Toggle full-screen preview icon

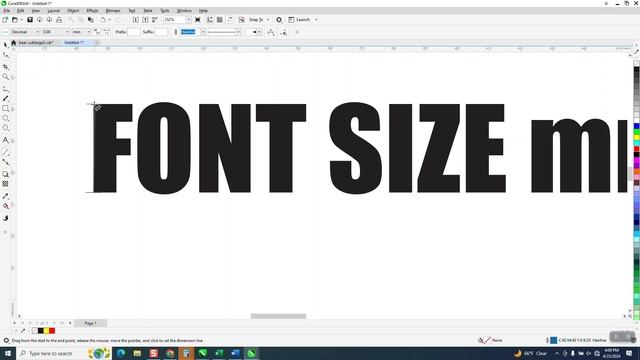tap(198, 20)
